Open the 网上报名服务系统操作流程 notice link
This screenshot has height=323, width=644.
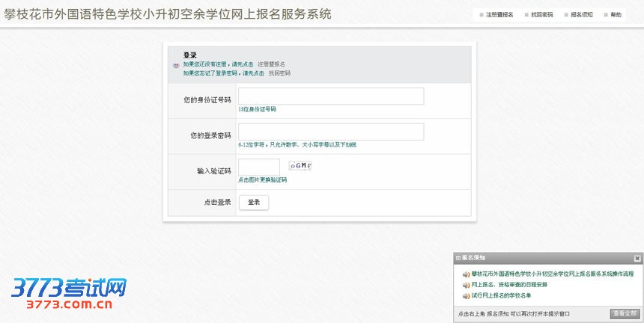pos(553,274)
